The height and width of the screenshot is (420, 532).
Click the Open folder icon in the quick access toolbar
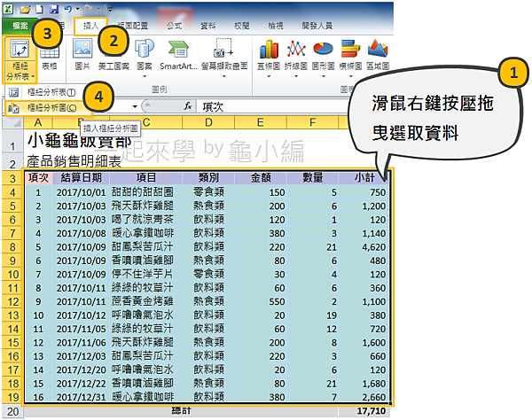pyautogui.click(x=25, y=10)
